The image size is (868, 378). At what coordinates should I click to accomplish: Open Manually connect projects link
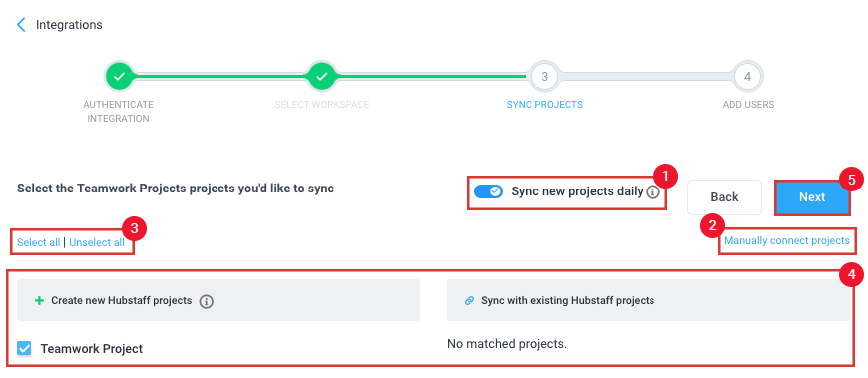click(x=786, y=240)
